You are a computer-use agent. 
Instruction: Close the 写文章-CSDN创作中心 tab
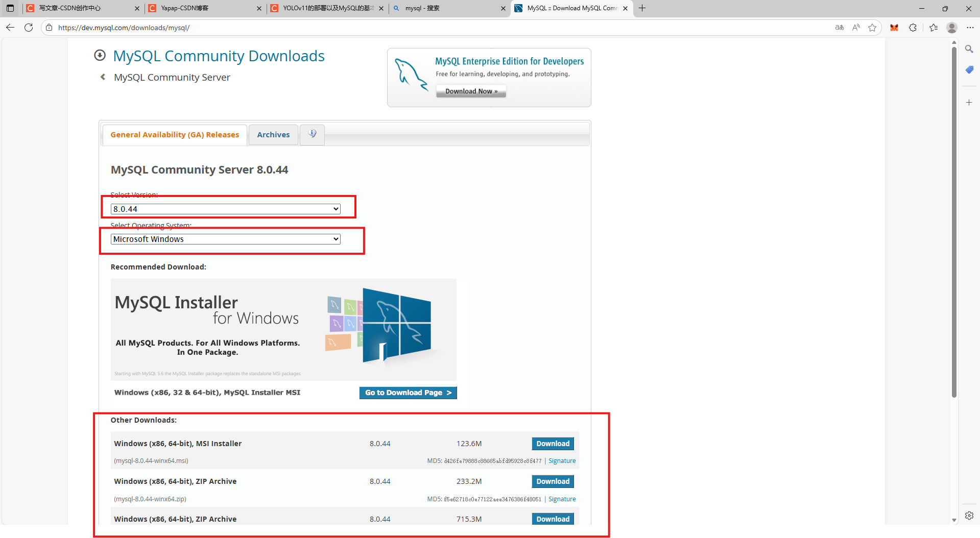[x=137, y=8]
